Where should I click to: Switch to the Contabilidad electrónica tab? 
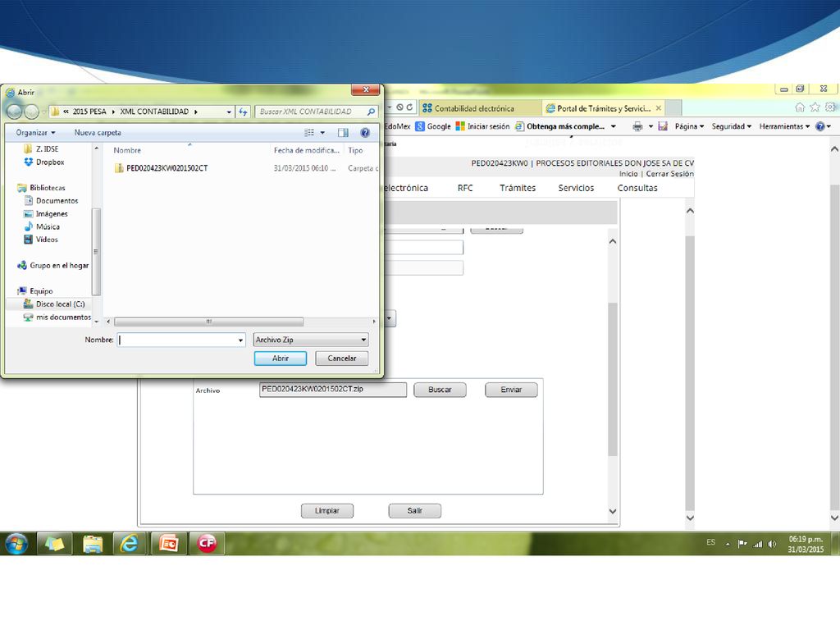pyautogui.click(x=479, y=108)
